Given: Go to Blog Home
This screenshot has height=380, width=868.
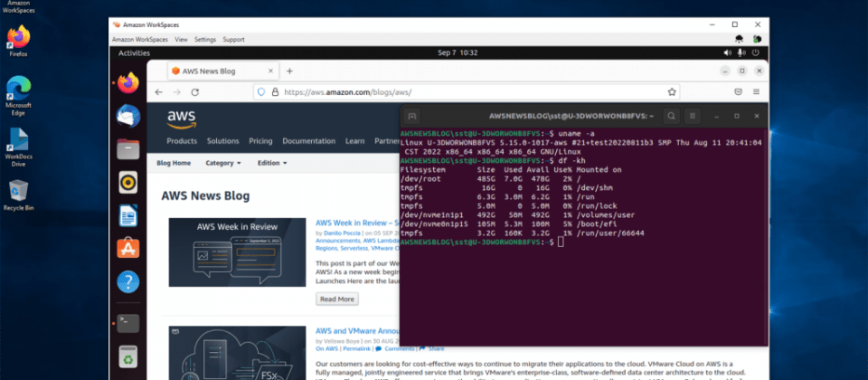Looking at the screenshot, I should point(174,163).
